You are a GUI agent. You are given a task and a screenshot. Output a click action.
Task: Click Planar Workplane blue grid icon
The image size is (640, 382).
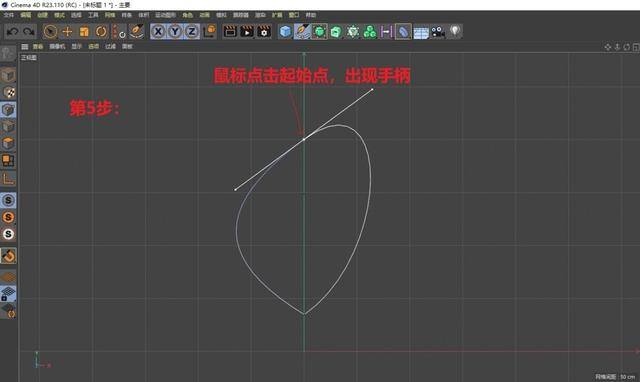point(8,294)
